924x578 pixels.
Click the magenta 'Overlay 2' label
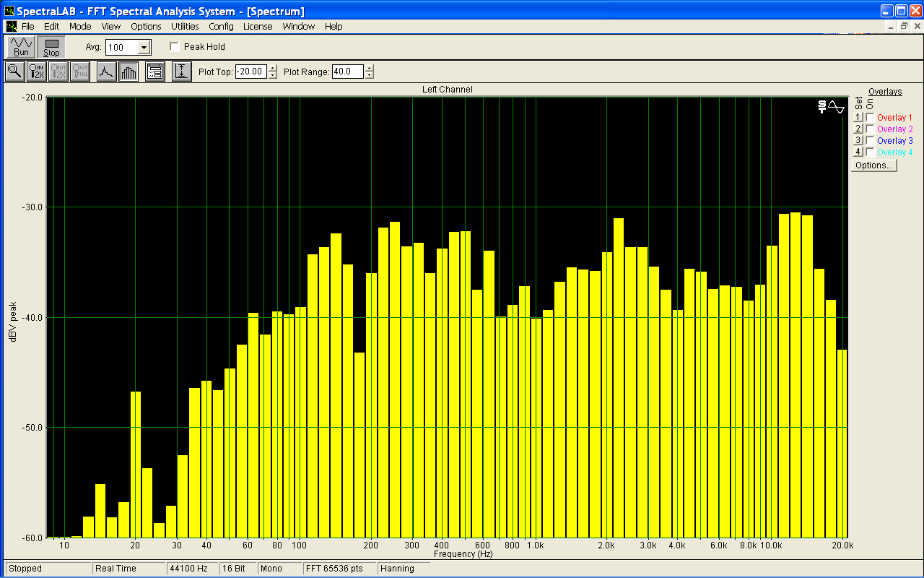tap(894, 129)
